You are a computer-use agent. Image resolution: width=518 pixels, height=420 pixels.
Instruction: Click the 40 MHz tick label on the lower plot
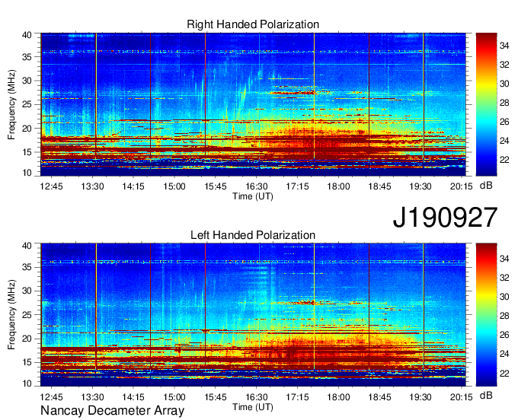coord(27,246)
